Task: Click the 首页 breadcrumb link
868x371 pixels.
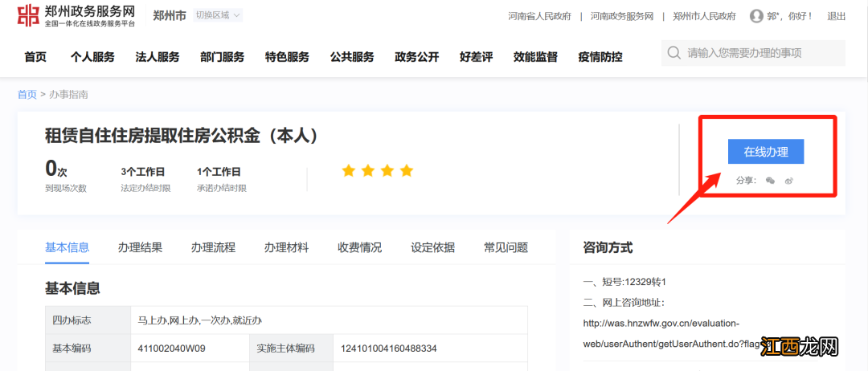Action: tap(27, 95)
